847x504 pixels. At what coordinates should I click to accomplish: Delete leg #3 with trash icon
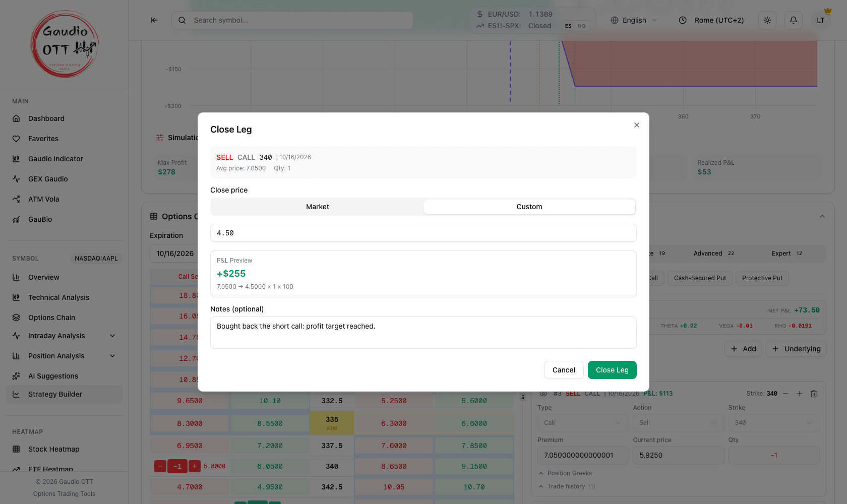click(814, 394)
